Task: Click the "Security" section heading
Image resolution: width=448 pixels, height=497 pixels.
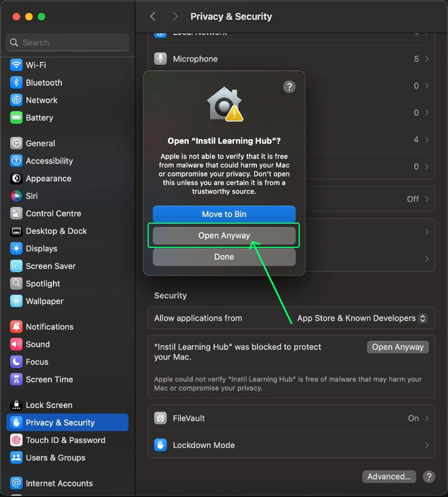Action: coord(170,295)
